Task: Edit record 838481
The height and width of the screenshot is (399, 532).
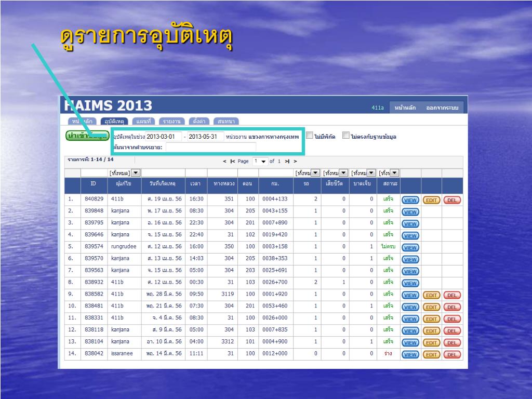Action: pos(431,307)
